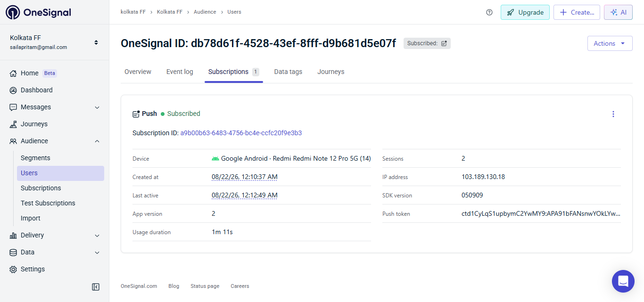
Task: Open the chat support bubble
Action: coord(623,281)
